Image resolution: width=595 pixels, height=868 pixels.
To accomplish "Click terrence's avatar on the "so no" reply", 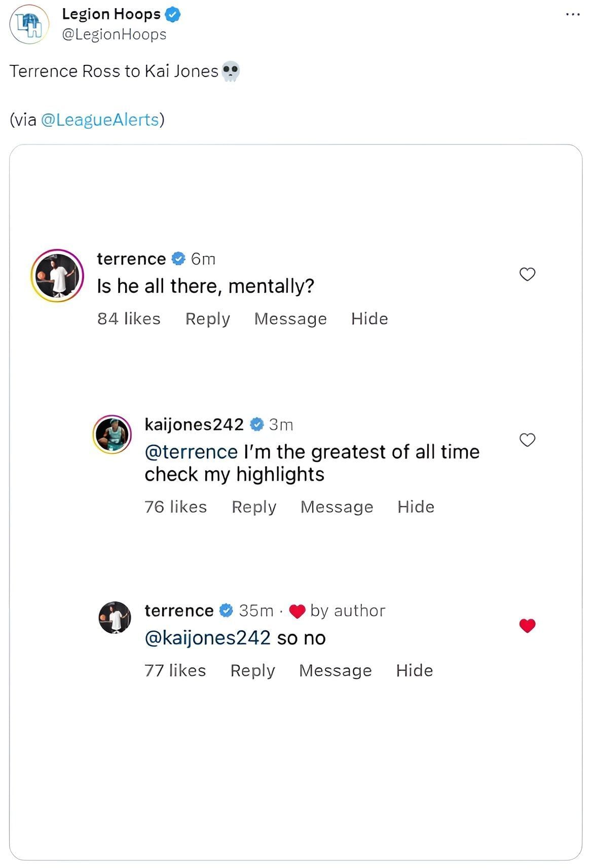I will pos(115,618).
